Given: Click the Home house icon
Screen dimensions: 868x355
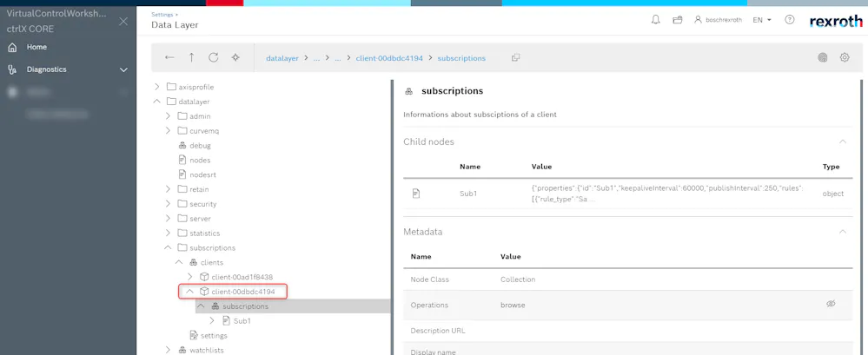Looking at the screenshot, I should pos(12,48).
